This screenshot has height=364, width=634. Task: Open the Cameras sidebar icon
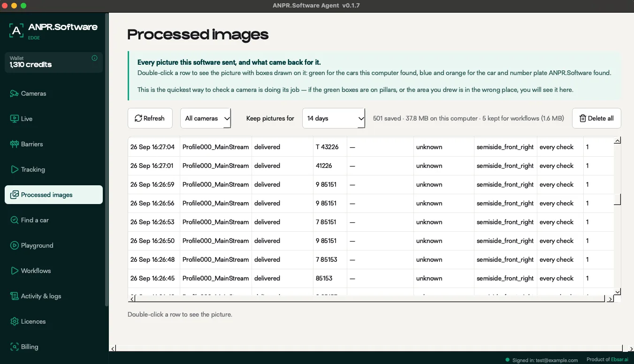tap(14, 93)
